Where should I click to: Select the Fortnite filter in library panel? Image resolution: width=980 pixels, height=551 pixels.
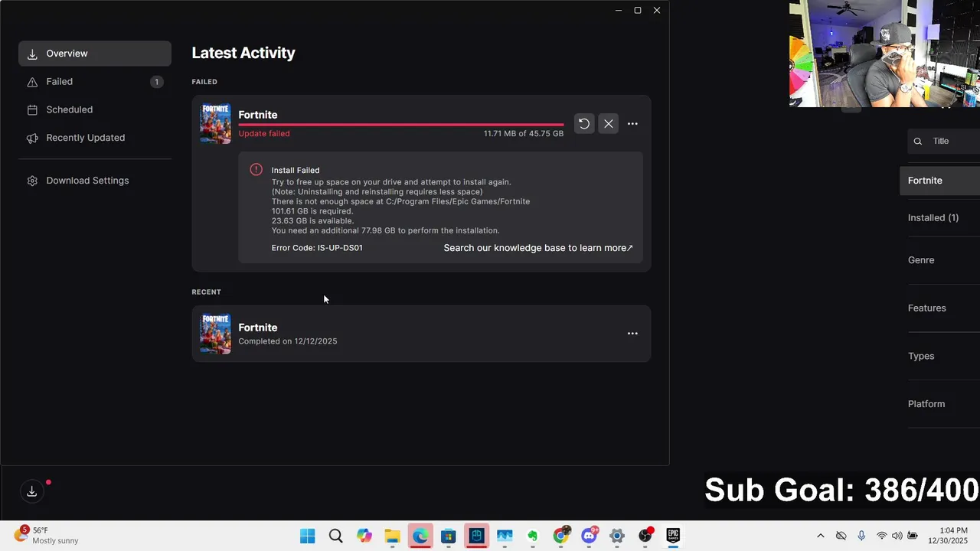coord(940,181)
